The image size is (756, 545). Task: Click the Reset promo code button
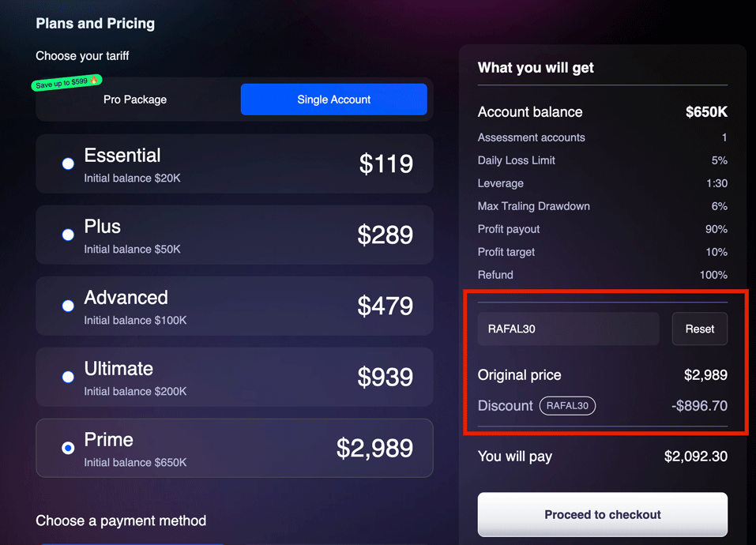click(699, 329)
